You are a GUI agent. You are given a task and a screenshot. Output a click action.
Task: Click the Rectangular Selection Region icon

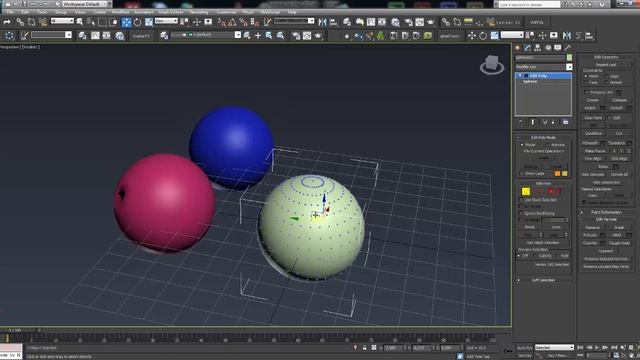pyautogui.click(x=102, y=22)
